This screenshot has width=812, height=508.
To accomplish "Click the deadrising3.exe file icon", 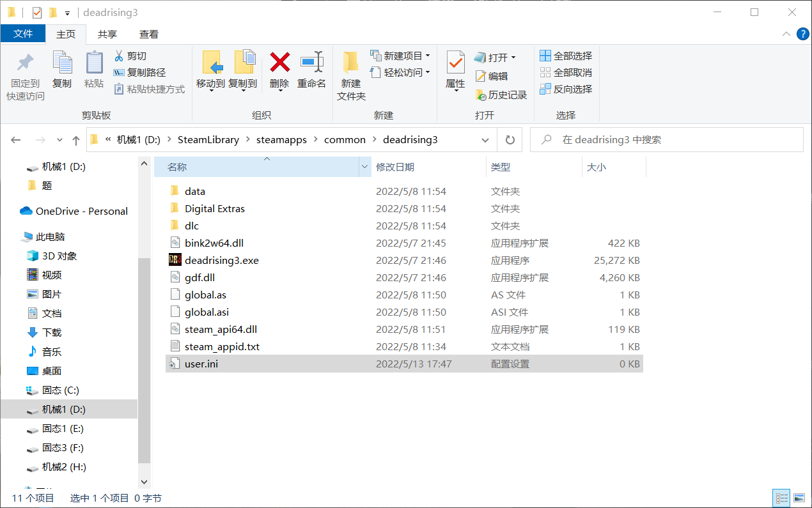I will coord(175,260).
